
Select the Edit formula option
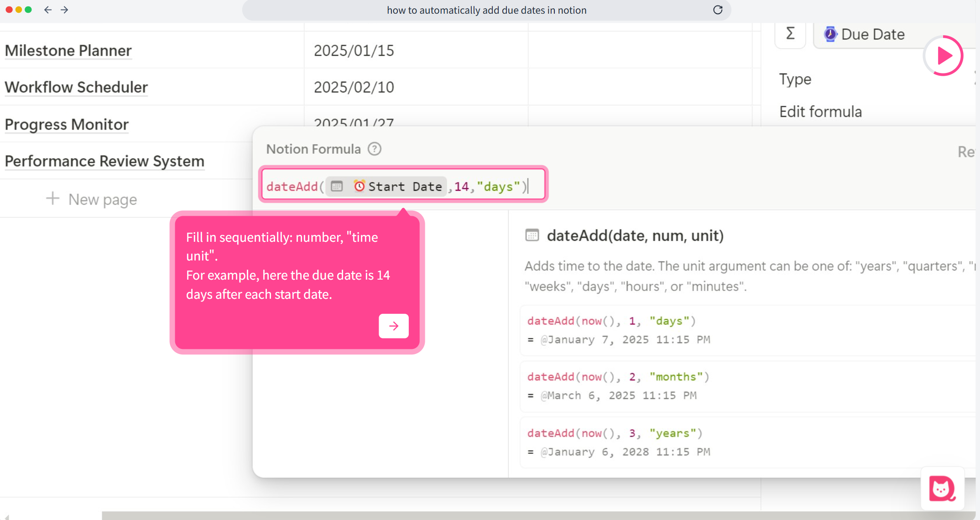(820, 112)
